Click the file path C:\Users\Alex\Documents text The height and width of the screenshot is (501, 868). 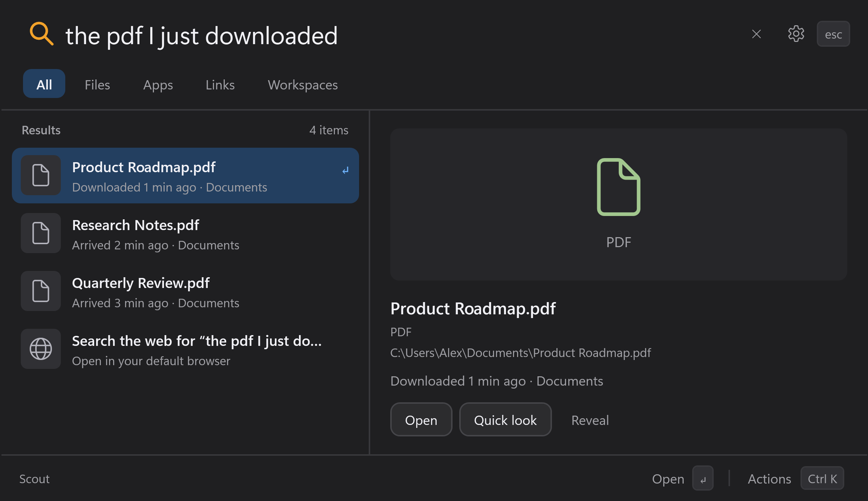(x=520, y=353)
